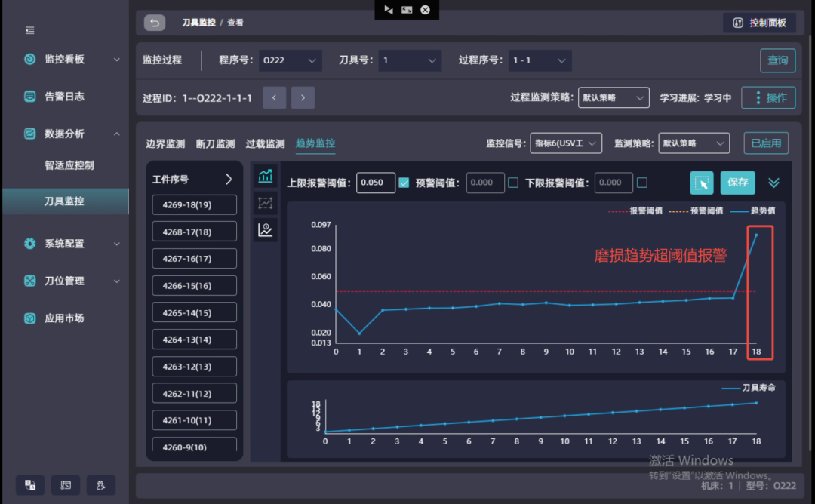Viewport: 815px width, 504px height.
Task: Open the 过程监测策略 dropdown
Action: click(614, 97)
